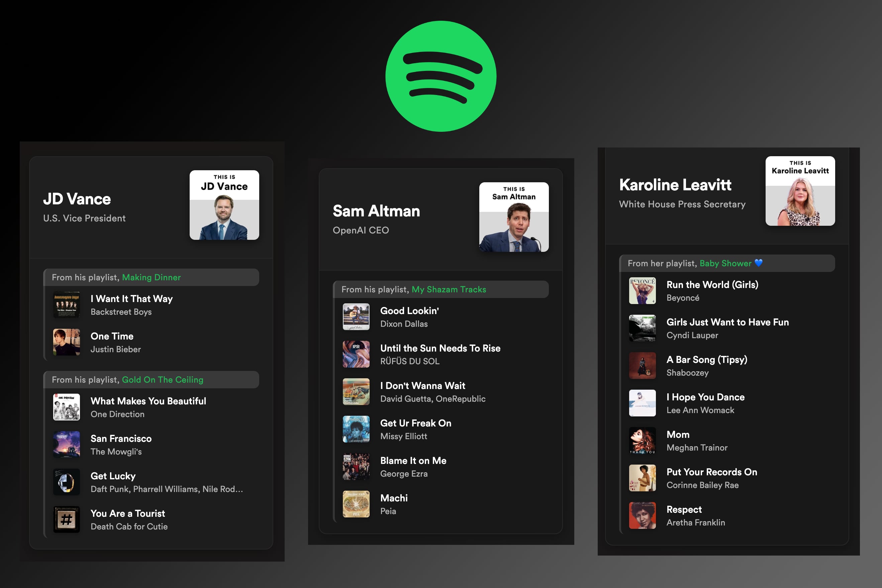Screen dimensions: 882x588
Task: Click the This Is JD Vance cover
Action: tap(224, 205)
